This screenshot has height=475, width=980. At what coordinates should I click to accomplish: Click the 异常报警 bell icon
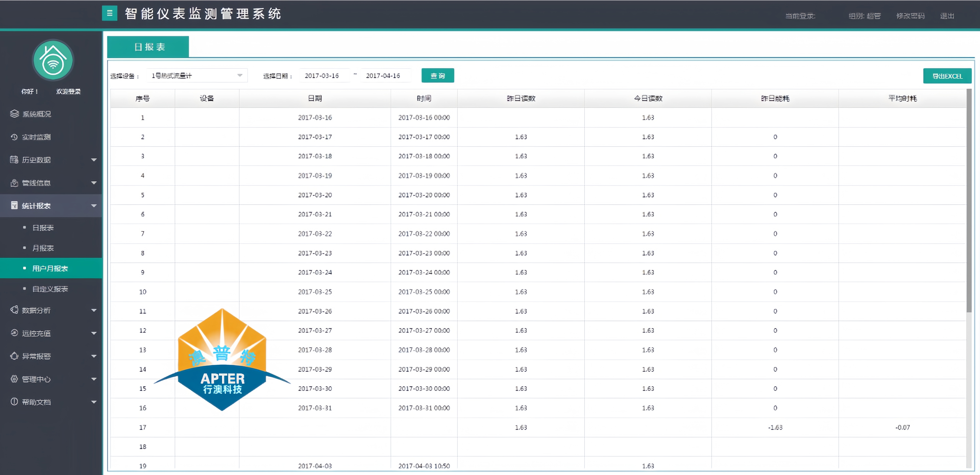click(15, 356)
